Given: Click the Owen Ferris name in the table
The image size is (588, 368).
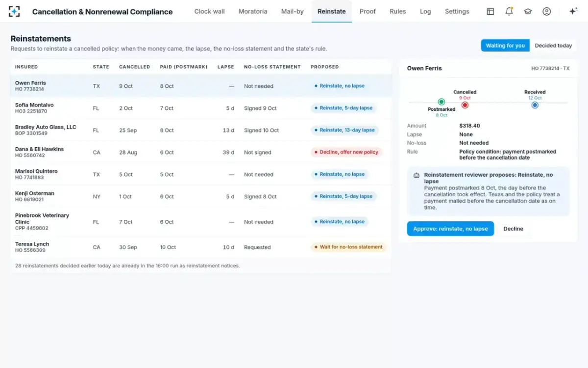Looking at the screenshot, I should [x=30, y=83].
